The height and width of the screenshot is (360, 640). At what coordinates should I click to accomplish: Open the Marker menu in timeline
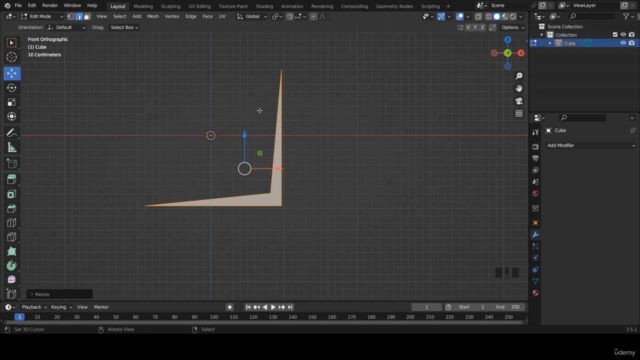point(101,307)
